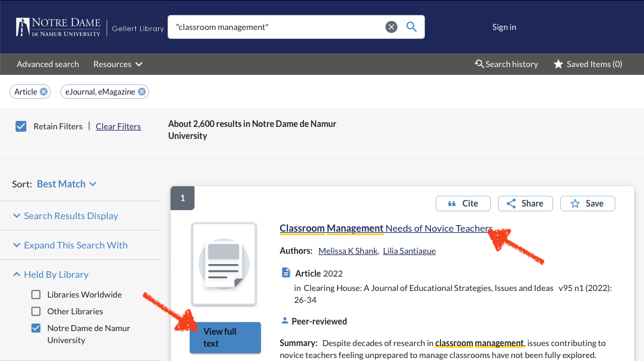This screenshot has height=361, width=644.
Task: Open Advanced search
Action: 48,64
